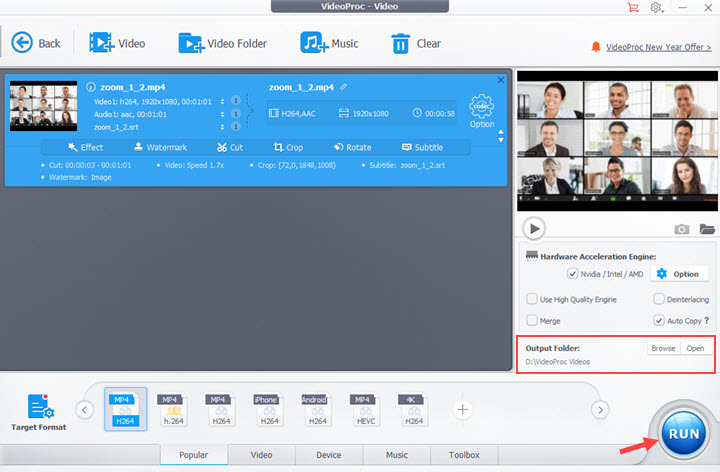Remove zoom_1_2.mp4 item from list
Screen dimensions: 720x472
pos(501,80)
